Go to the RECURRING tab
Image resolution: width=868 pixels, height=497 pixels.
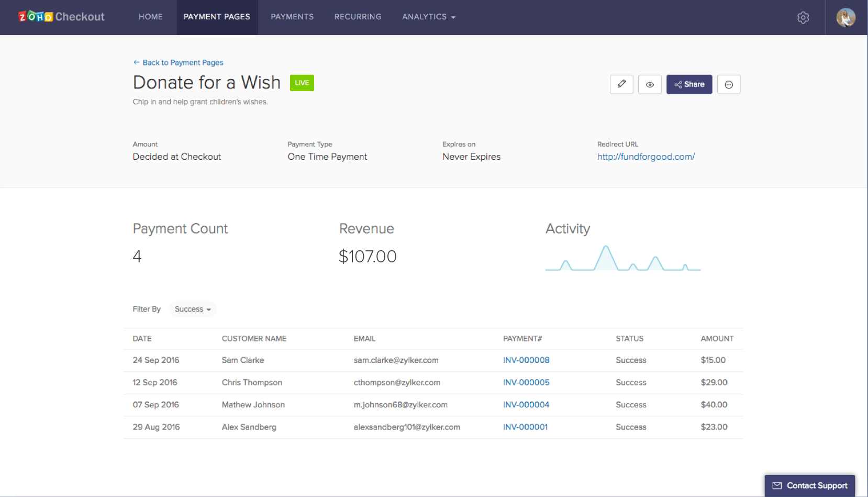[x=358, y=17]
